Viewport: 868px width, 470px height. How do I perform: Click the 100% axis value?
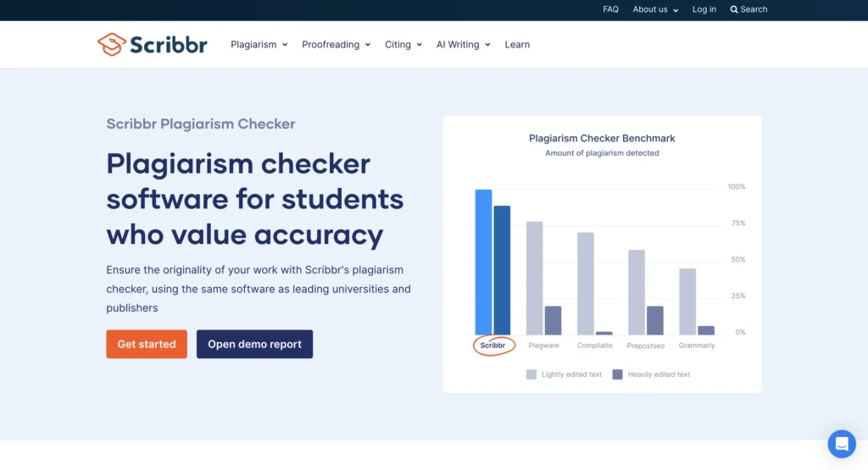click(737, 187)
